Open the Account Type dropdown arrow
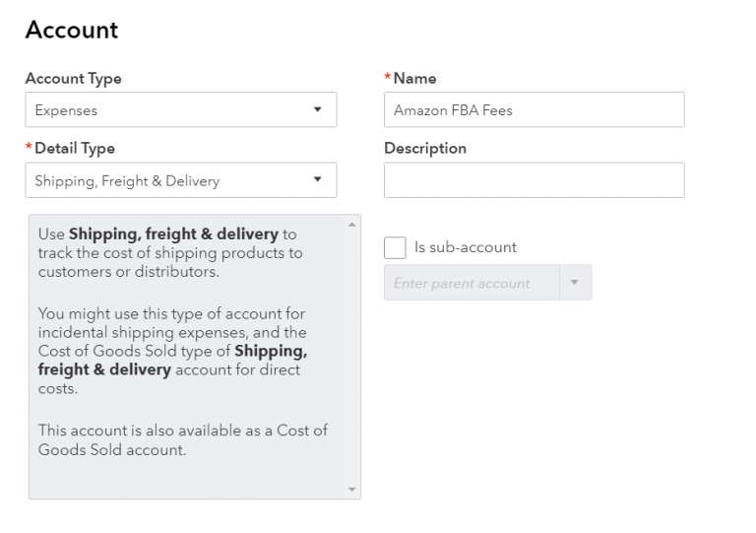The width and height of the screenshot is (756, 533). [x=317, y=110]
